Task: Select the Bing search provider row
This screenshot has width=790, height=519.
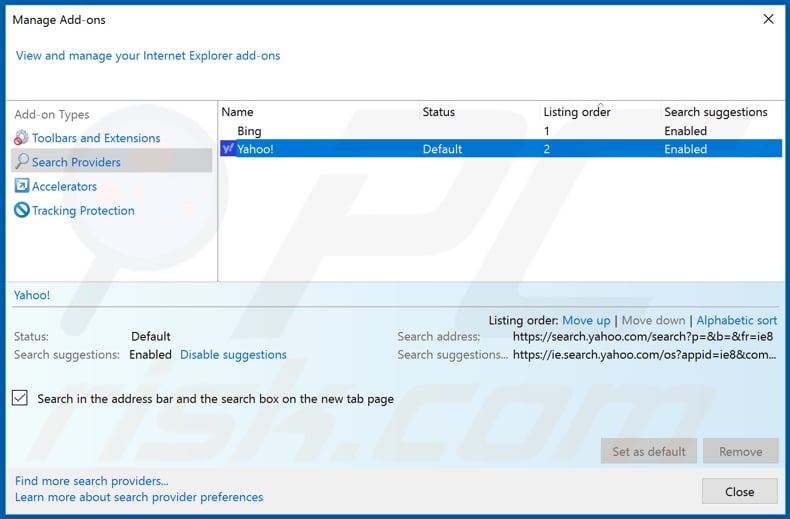Action: [501, 131]
